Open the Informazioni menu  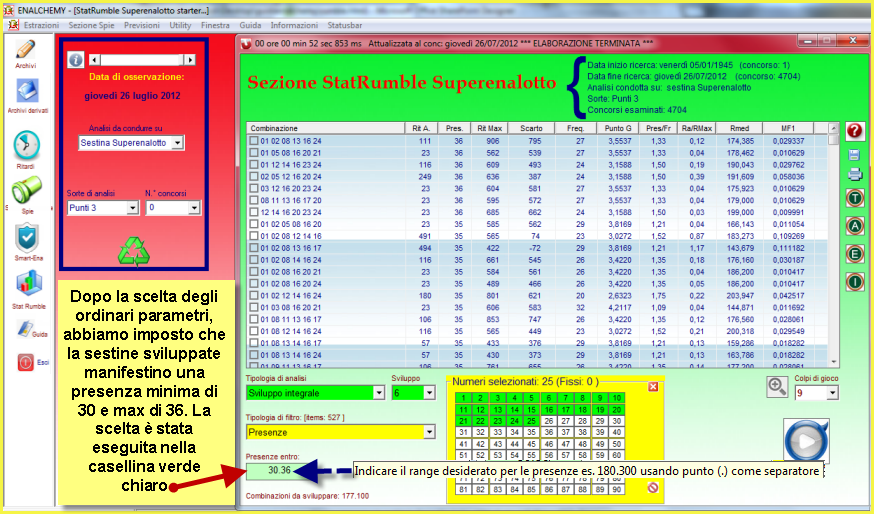pyautogui.click(x=294, y=25)
